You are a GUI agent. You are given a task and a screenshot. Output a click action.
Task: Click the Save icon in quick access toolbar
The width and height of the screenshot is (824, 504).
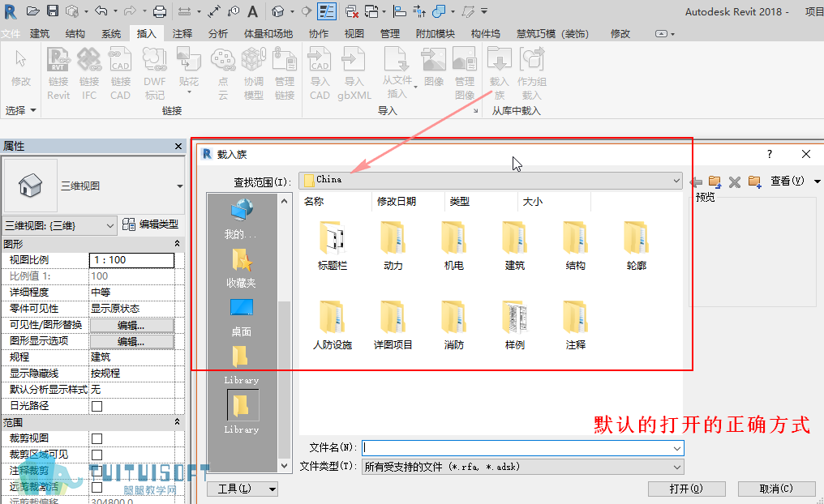coord(53,11)
